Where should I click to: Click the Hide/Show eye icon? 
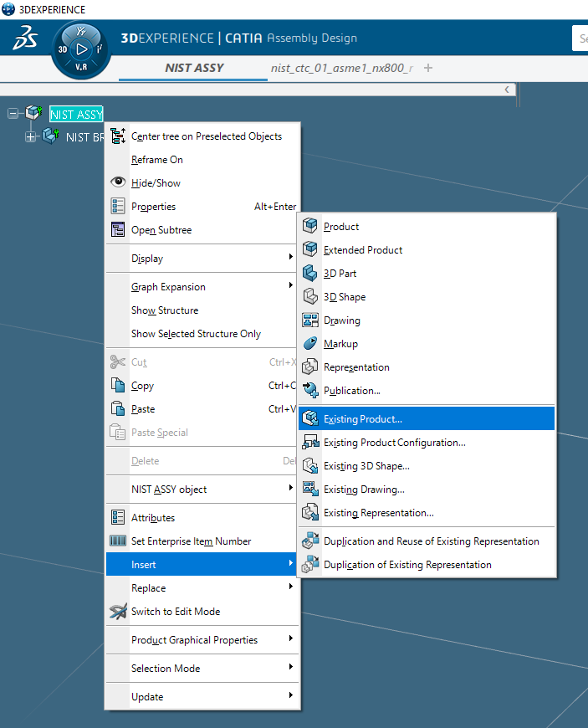[x=118, y=182]
